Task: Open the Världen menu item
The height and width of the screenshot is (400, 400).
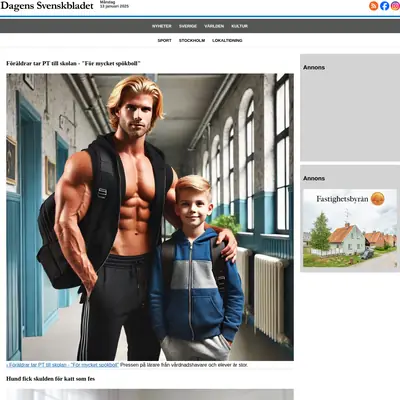Action: (x=214, y=26)
